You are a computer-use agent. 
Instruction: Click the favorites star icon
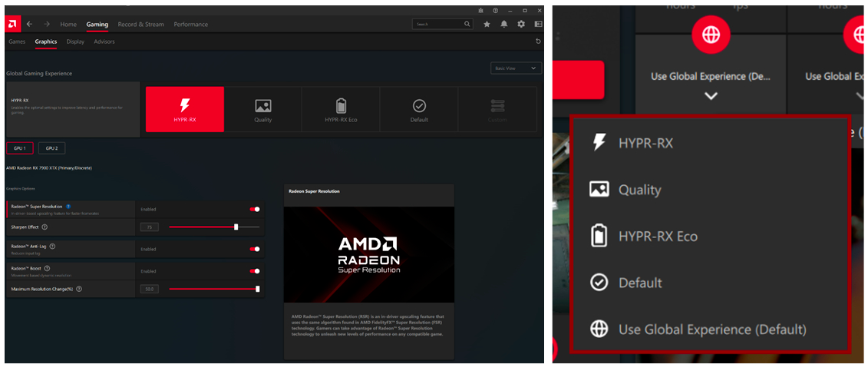tap(487, 25)
